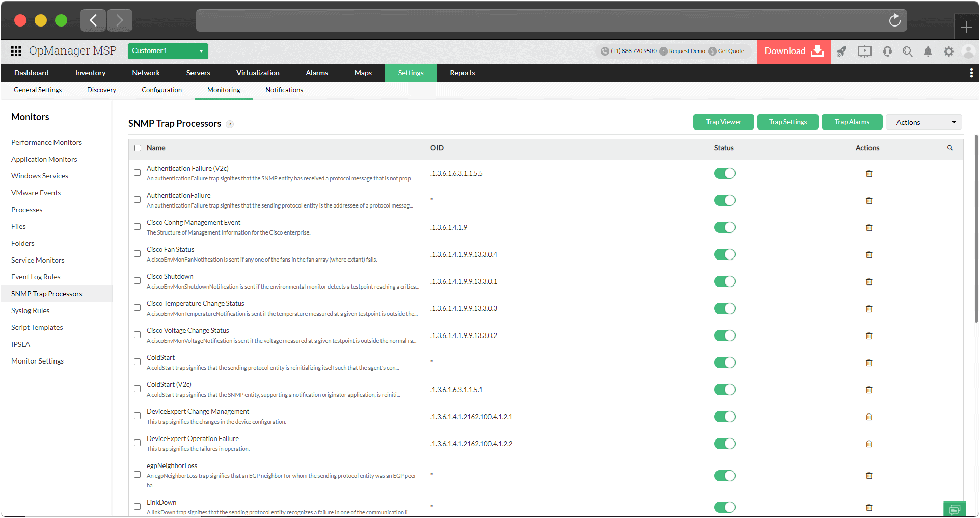Delete the AuthenticationFailure trap processor
This screenshot has width=980, height=518.
point(869,200)
